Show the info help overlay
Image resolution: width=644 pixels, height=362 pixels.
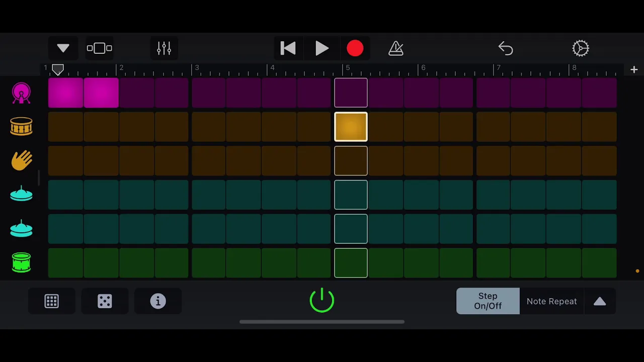click(x=158, y=301)
